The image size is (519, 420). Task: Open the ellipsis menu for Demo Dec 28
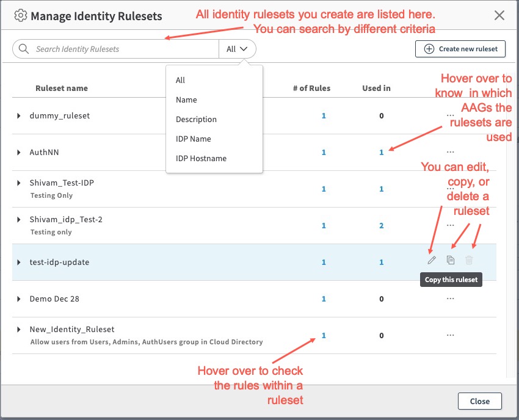(450, 299)
